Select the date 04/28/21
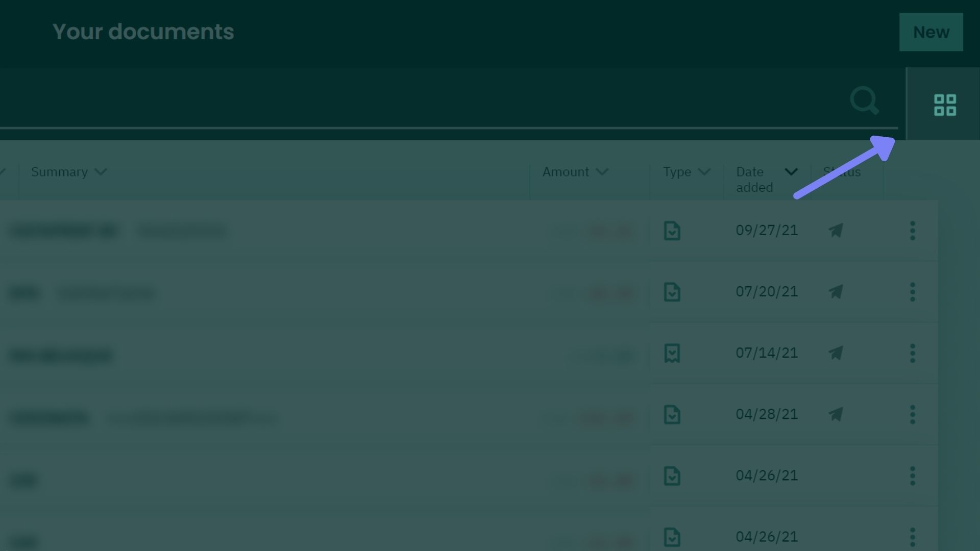The height and width of the screenshot is (551, 980). 767,414
